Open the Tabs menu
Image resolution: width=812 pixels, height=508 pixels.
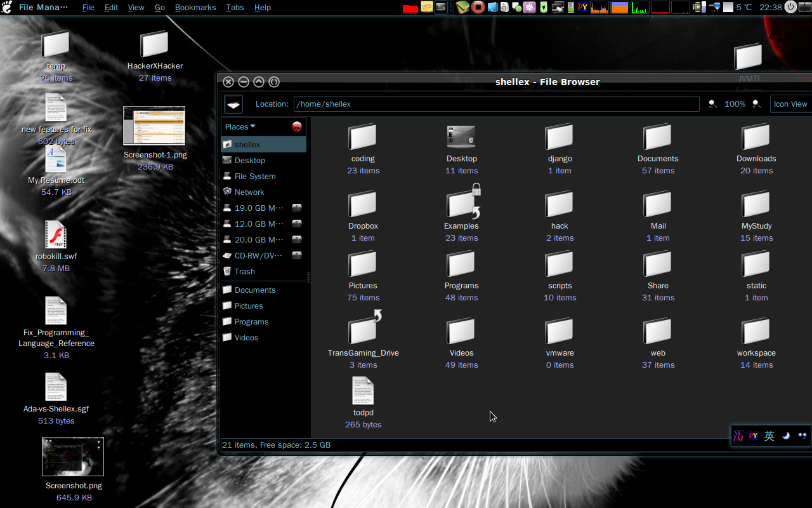[235, 8]
